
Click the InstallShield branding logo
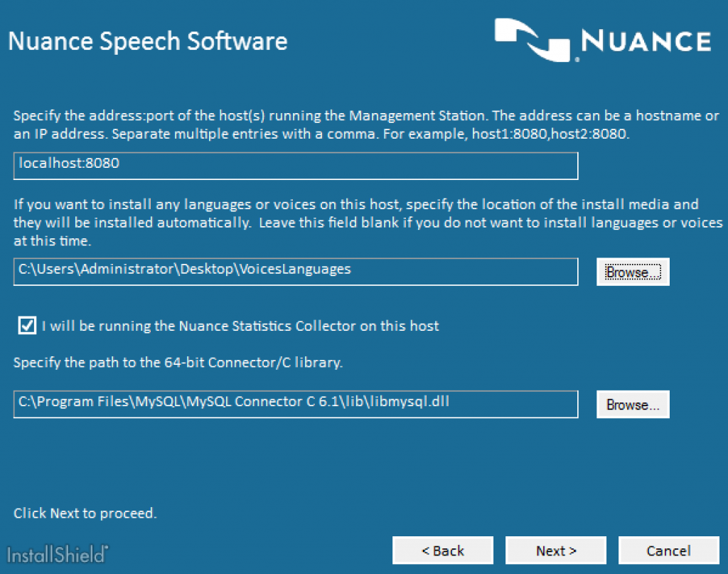pyautogui.click(x=55, y=553)
